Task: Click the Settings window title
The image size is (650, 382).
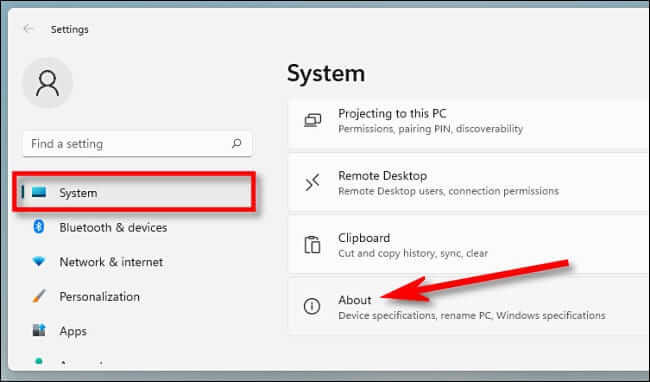Action: (x=70, y=29)
